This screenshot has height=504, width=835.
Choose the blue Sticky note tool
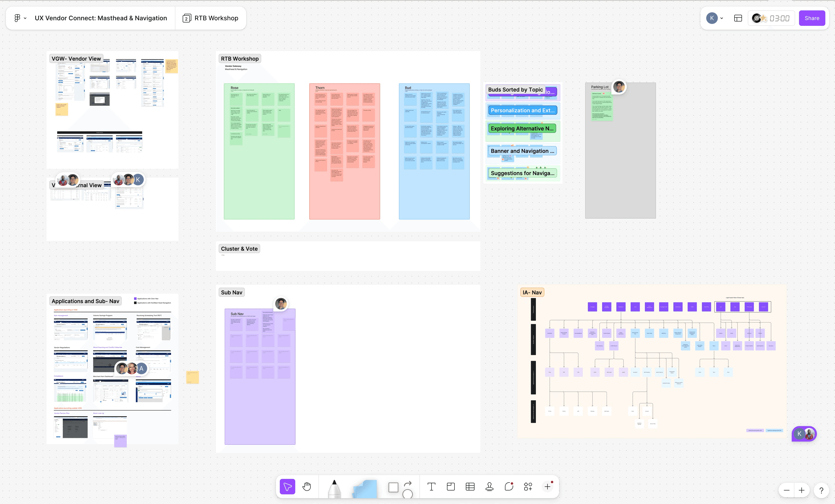point(365,488)
